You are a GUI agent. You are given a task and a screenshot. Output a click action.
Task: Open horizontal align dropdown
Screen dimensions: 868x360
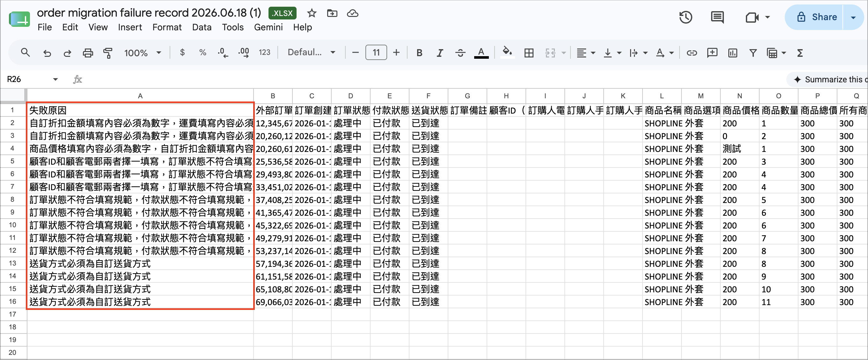pos(586,53)
